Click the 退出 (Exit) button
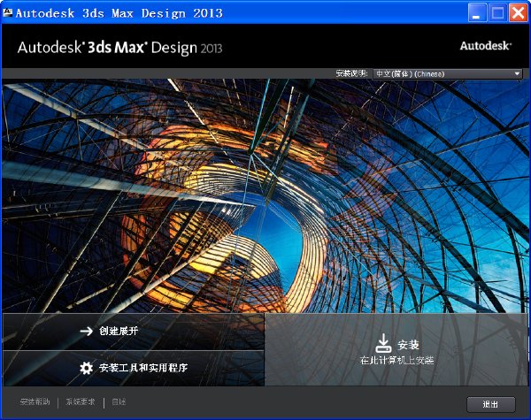Viewport: 531px width, 420px height. [x=490, y=404]
